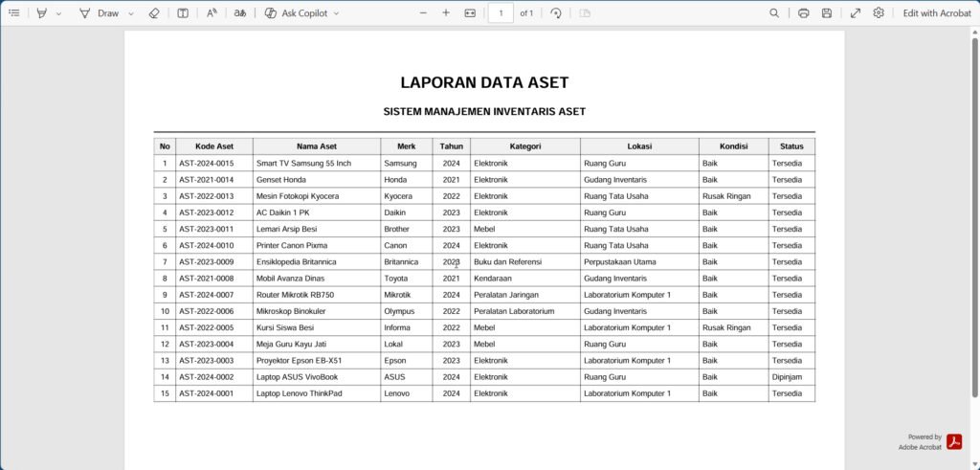Search the document with the magnifier icon
Image resolution: width=980 pixels, height=470 pixels.
773,13
